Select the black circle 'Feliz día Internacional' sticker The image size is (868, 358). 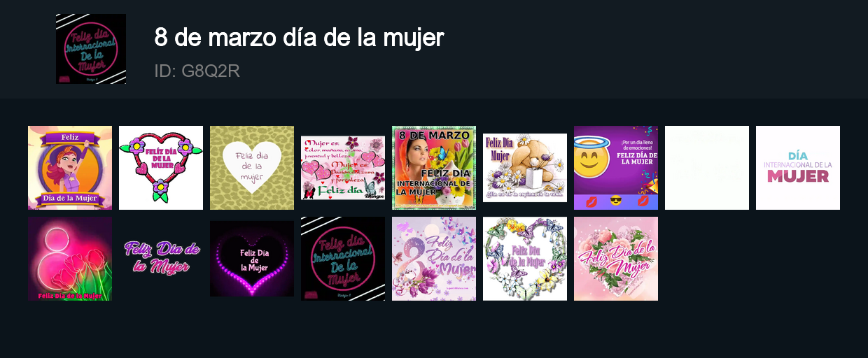(343, 259)
